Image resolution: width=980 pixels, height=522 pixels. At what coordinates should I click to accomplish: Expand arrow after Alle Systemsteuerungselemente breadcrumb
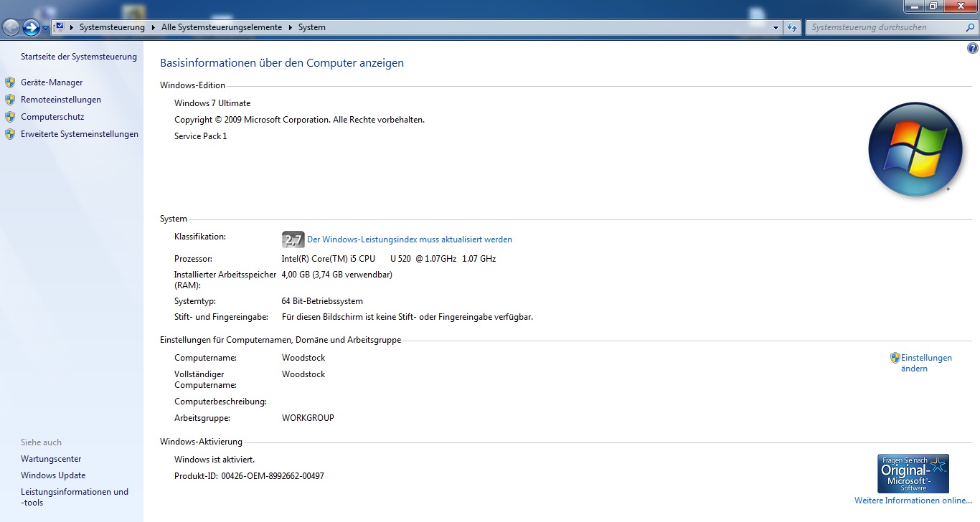tap(291, 27)
